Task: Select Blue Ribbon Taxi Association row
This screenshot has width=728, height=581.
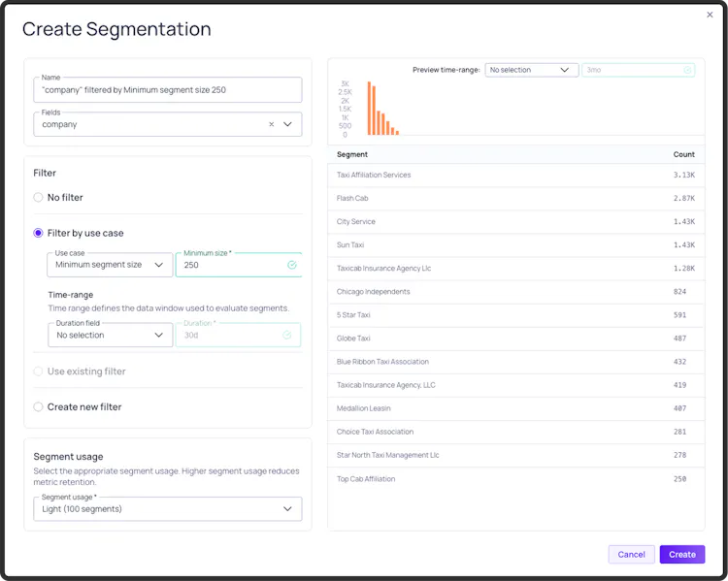Action: coord(515,362)
